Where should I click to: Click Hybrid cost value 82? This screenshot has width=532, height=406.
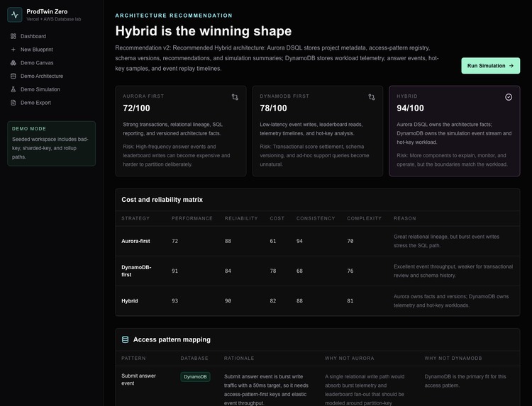click(273, 301)
